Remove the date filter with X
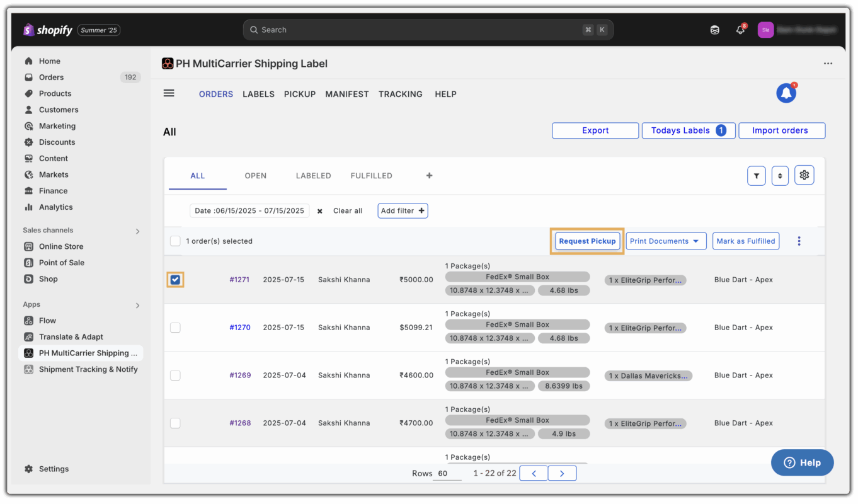 tap(320, 211)
